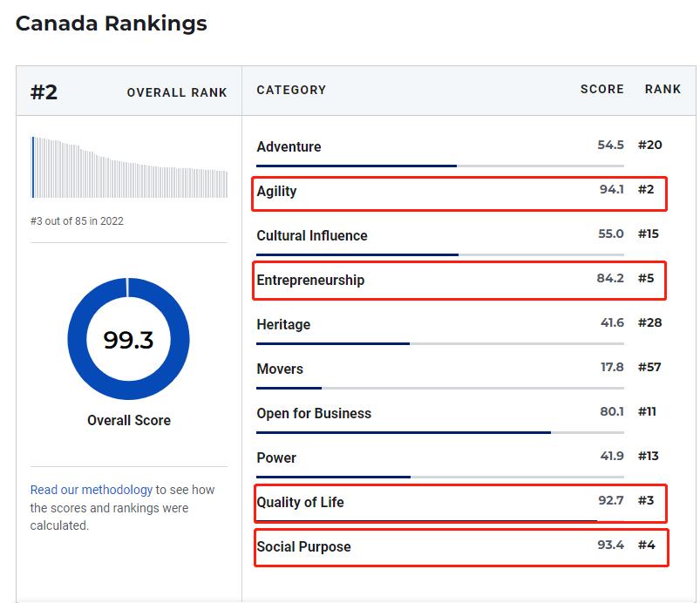Viewport: 700px width, 603px height.
Task: Click the SCORE column header
Action: [601, 89]
